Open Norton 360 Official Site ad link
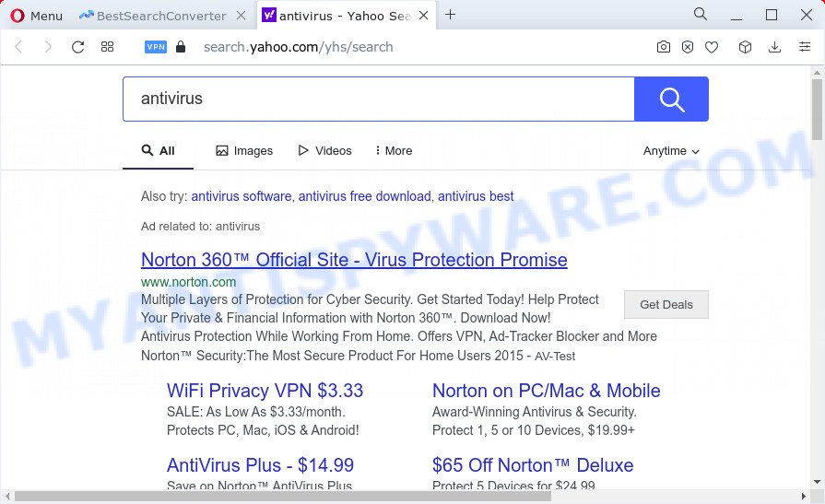The image size is (825, 504). (x=354, y=260)
